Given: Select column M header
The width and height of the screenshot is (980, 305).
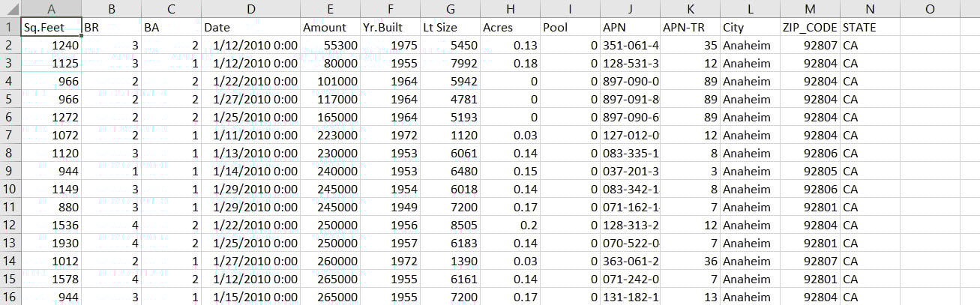Looking at the screenshot, I should [810, 9].
